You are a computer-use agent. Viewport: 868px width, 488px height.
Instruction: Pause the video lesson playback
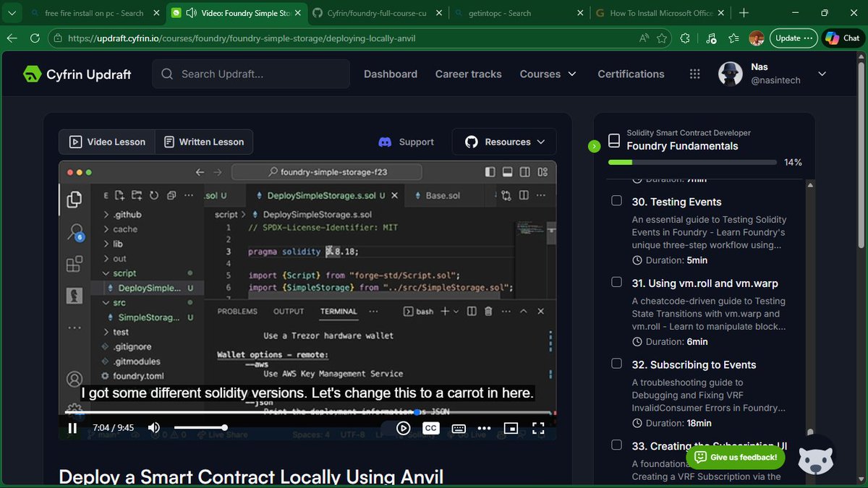(72, 428)
